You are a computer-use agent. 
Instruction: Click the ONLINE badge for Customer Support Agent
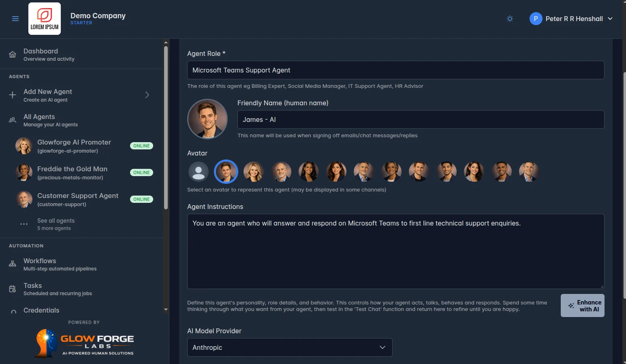(x=141, y=199)
